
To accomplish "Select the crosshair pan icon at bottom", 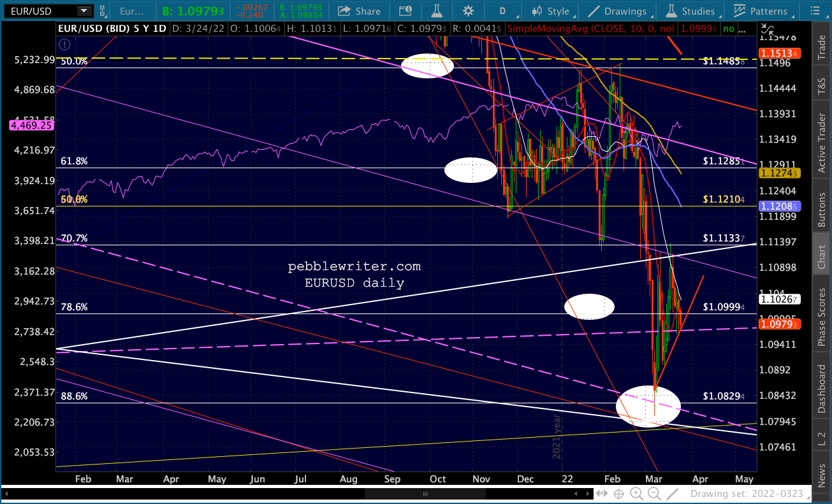I will click(x=618, y=493).
